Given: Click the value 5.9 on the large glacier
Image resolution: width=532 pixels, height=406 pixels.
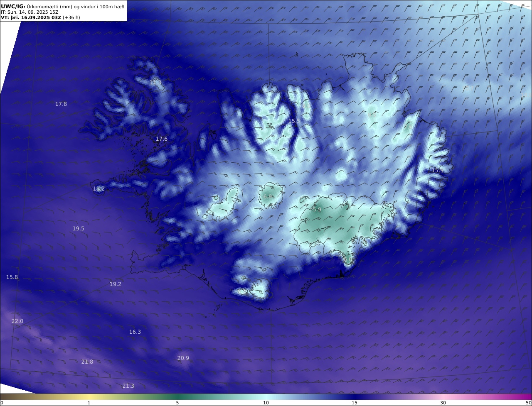Looking at the screenshot, I should pos(317,210).
